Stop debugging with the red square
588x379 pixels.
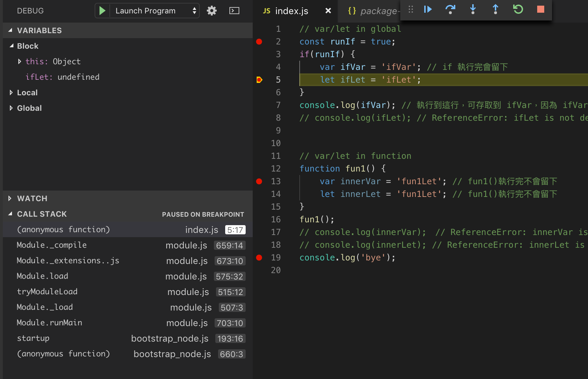click(x=540, y=9)
